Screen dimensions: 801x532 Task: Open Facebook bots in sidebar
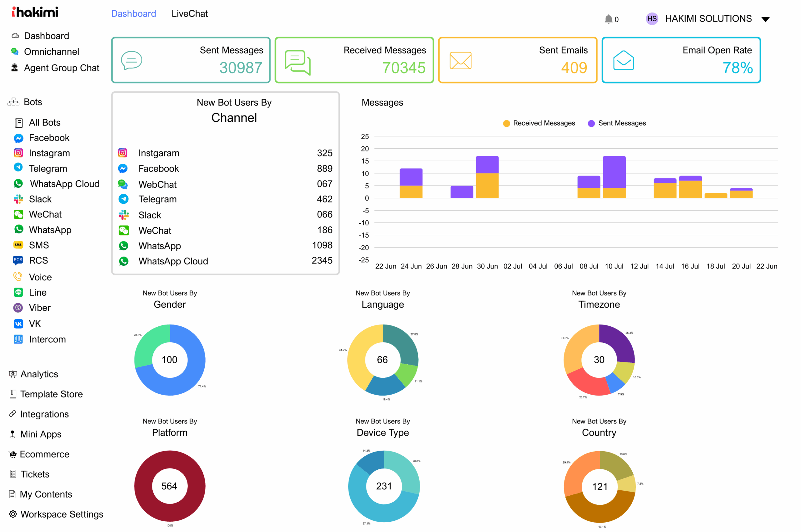coord(48,138)
